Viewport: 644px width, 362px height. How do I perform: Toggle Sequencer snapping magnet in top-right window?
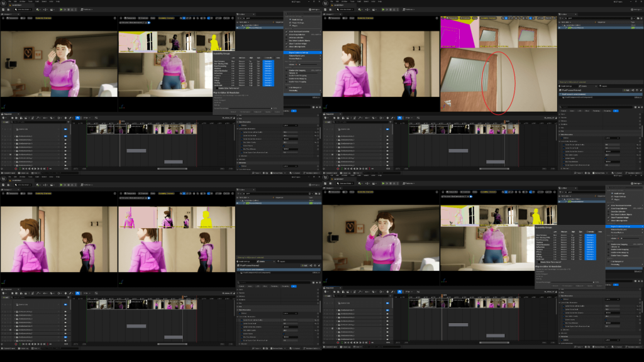point(399,118)
